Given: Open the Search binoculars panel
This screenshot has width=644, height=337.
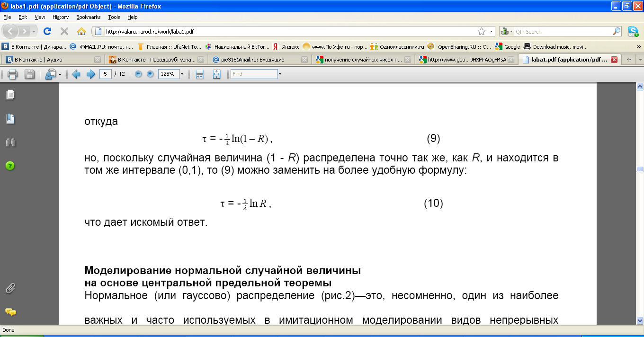Looking at the screenshot, I should pyautogui.click(x=10, y=142).
